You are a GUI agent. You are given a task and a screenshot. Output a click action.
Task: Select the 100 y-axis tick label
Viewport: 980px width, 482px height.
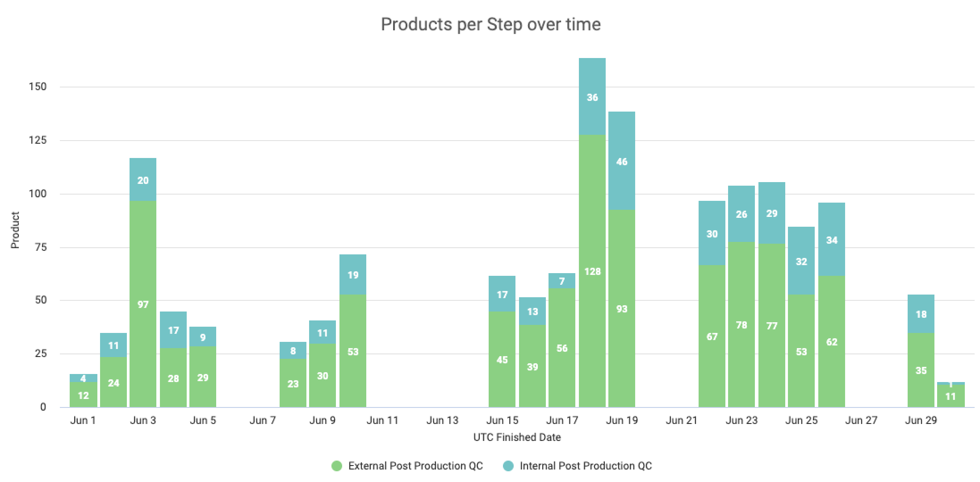click(38, 194)
